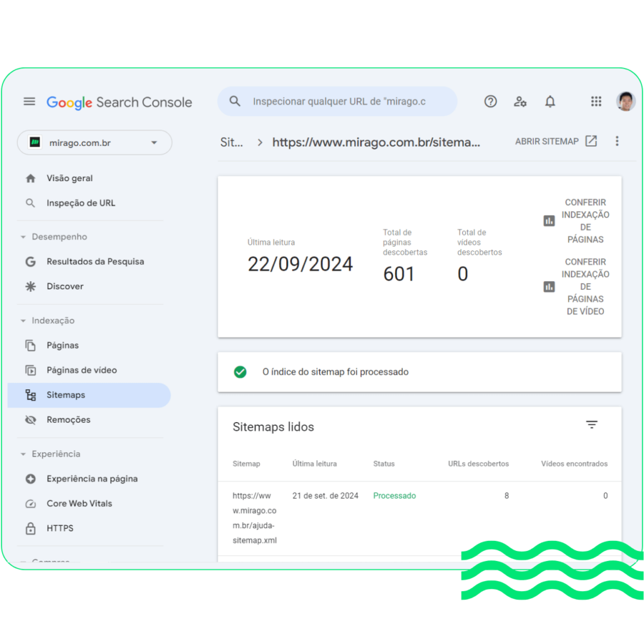Open Resultados da Pesquisa
The image size is (644, 644).
click(96, 262)
